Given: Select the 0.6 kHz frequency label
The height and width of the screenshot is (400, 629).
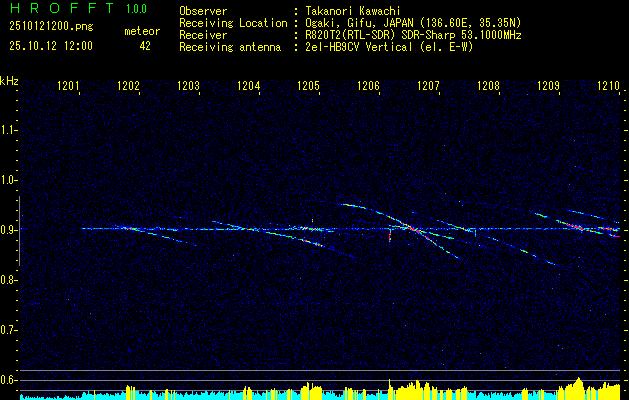Looking at the screenshot, I should pos(8,380).
